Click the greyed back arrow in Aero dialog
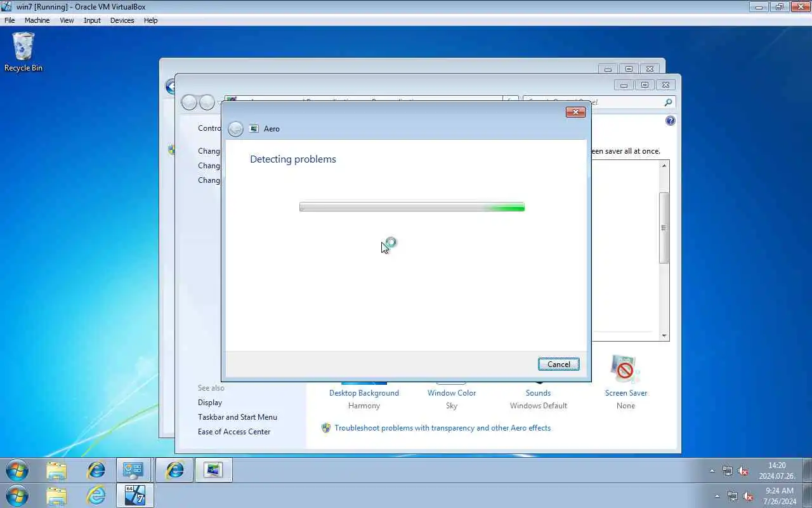812x508 pixels. (x=235, y=129)
